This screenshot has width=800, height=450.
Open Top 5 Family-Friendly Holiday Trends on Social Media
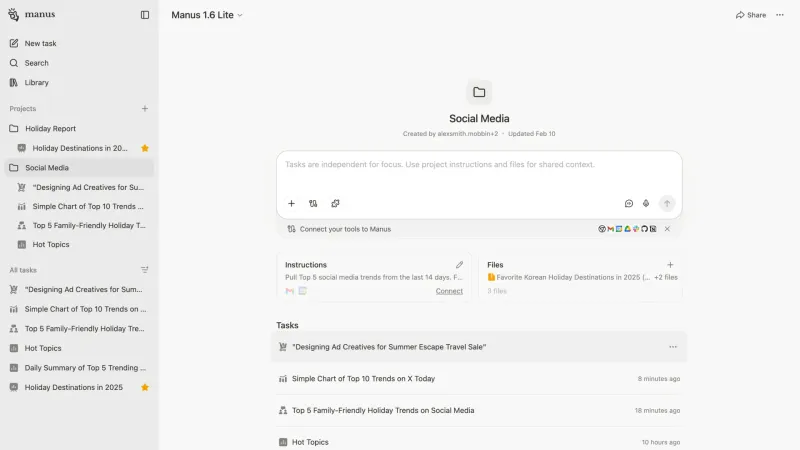point(479,410)
